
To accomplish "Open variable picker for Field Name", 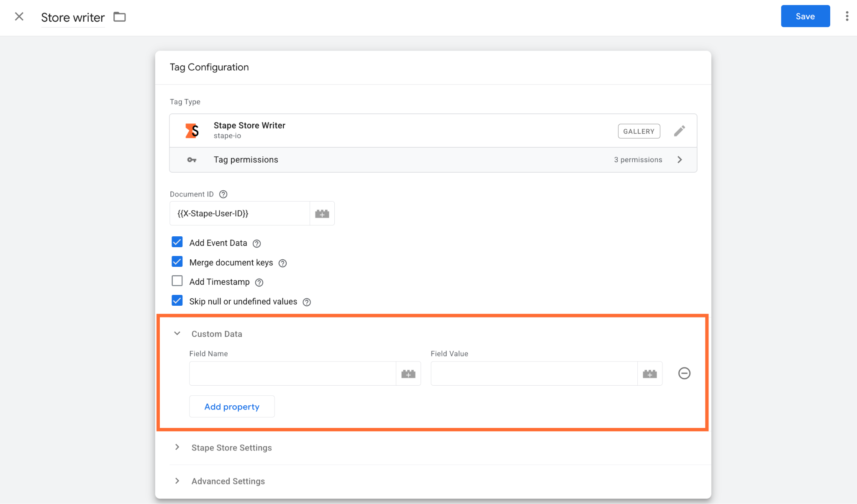I will point(408,374).
